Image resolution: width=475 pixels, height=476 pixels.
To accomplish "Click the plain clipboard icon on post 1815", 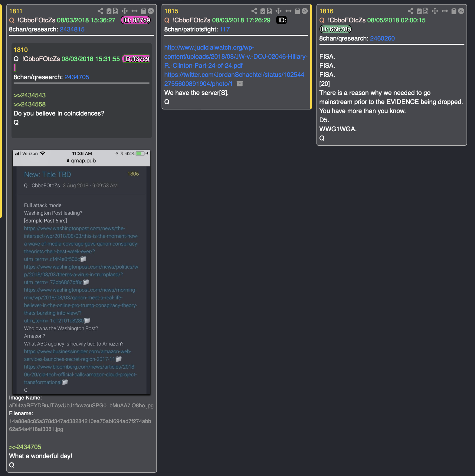I will pyautogui.click(x=298, y=11).
